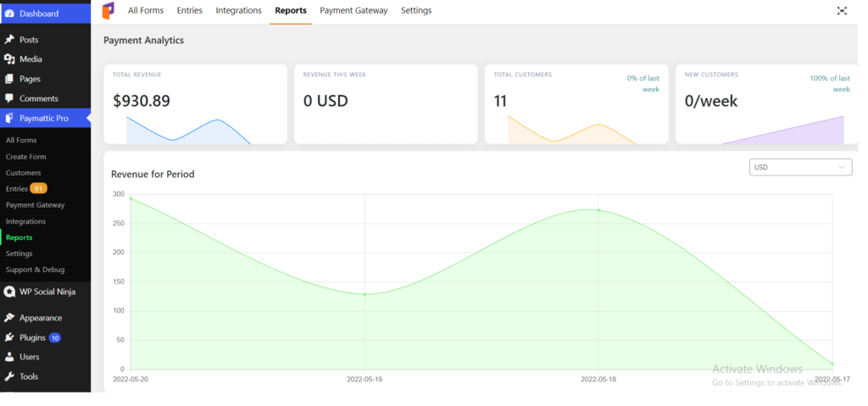
Task: Click the 2022-05-20 chart data point
Action: point(131,198)
